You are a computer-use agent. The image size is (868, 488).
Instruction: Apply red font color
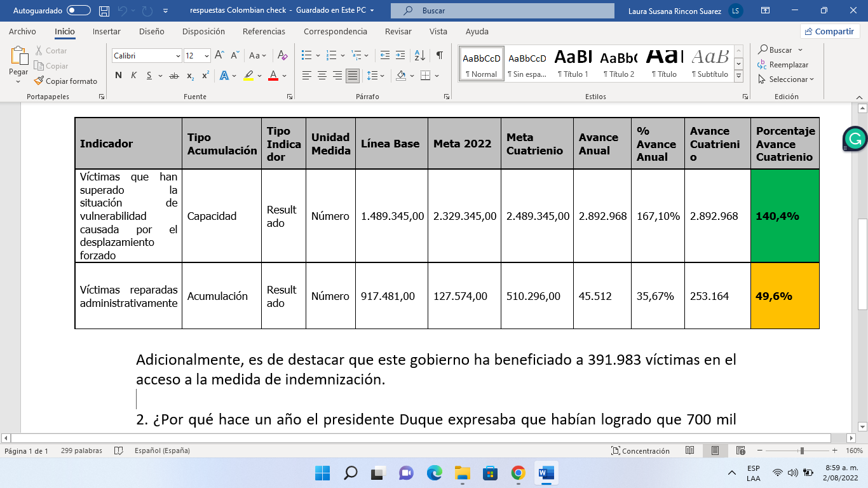tap(273, 75)
